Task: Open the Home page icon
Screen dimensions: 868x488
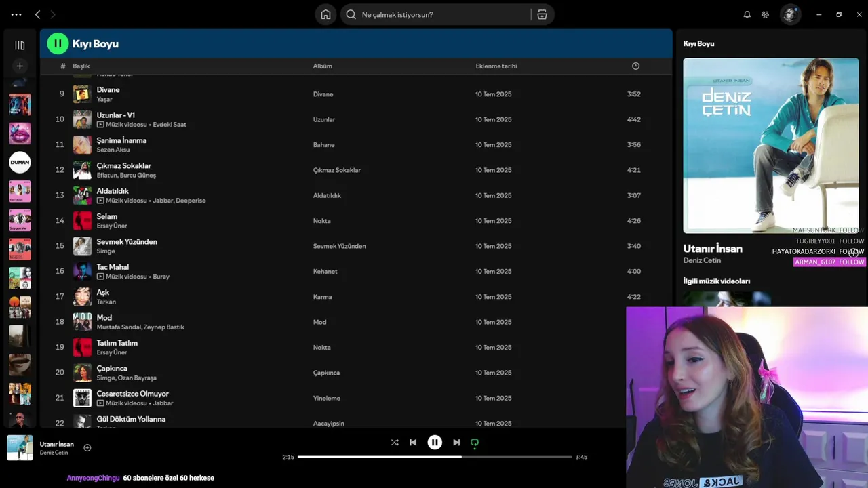Action: click(325, 14)
